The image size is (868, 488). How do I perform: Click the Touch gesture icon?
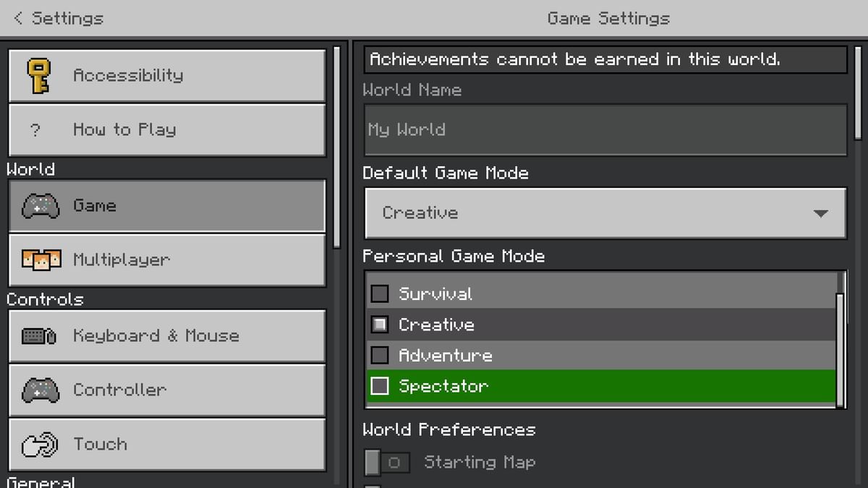pos(40,444)
